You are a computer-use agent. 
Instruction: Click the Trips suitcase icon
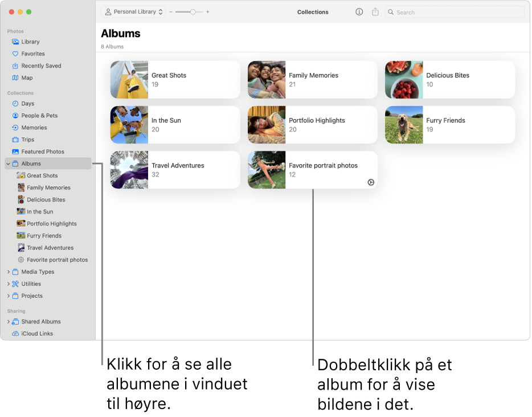(x=15, y=140)
